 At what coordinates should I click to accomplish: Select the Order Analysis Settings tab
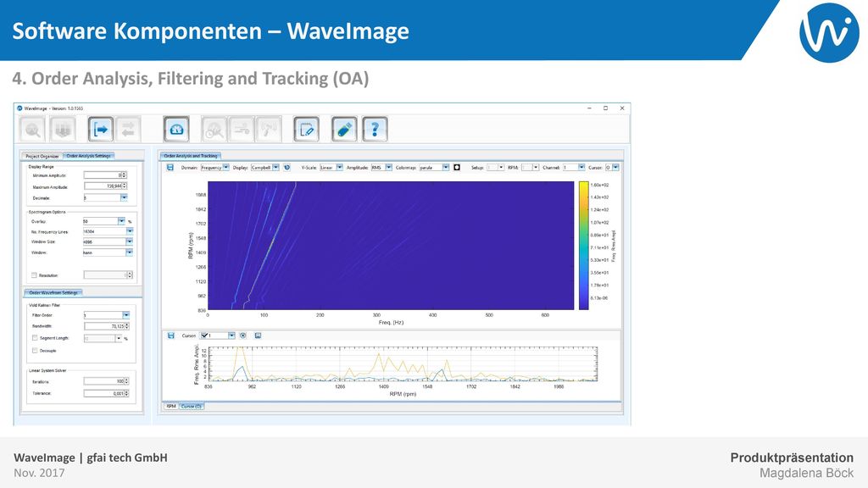88,156
